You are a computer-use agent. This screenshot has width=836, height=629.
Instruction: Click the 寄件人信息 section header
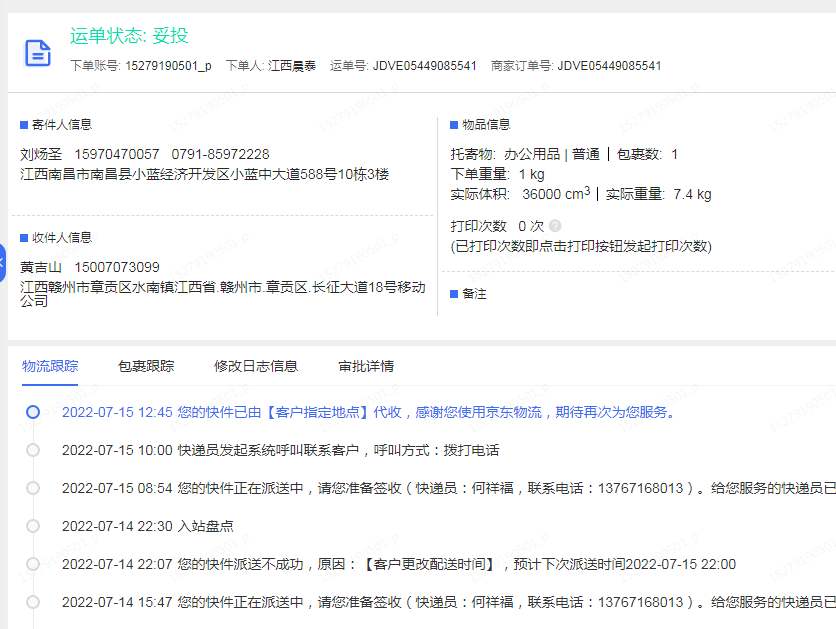pyautogui.click(x=62, y=125)
